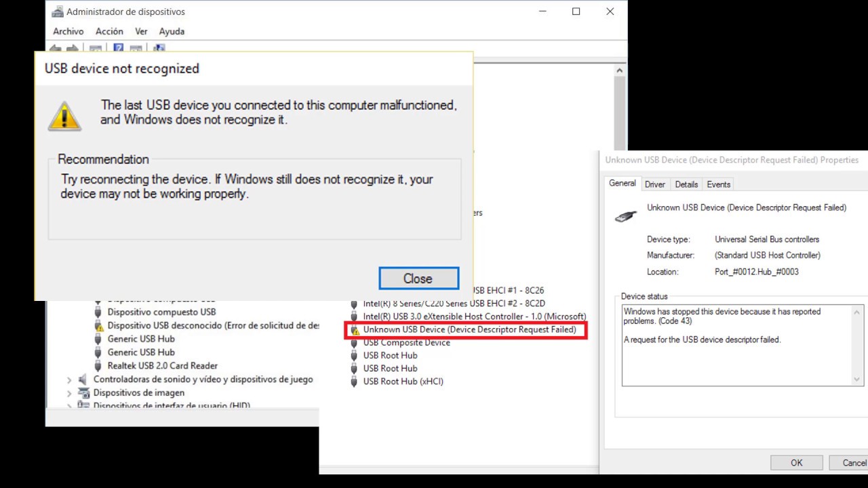This screenshot has height=488, width=868.
Task: Click the Universal Serial Bus controllers device type text
Action: click(x=767, y=239)
